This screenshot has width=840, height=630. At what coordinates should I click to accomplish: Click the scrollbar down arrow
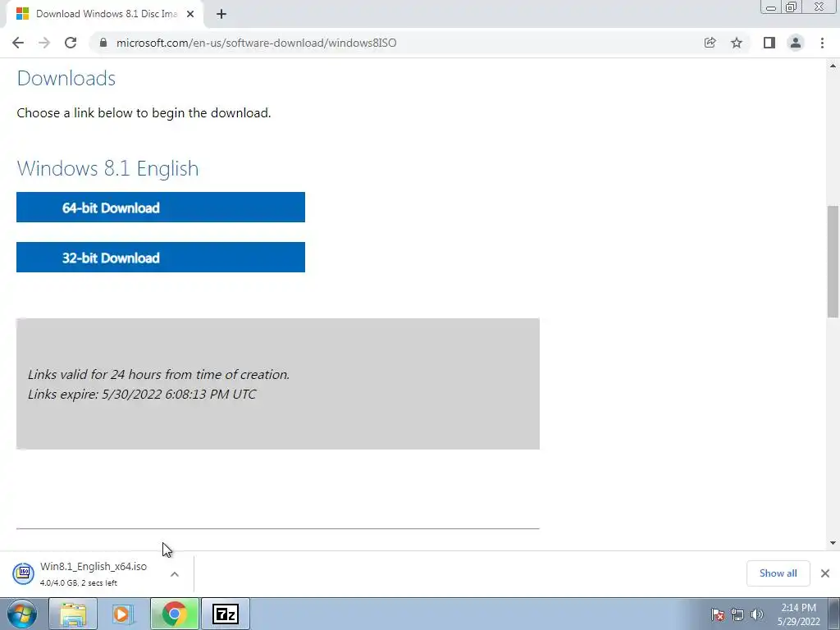pos(833,543)
